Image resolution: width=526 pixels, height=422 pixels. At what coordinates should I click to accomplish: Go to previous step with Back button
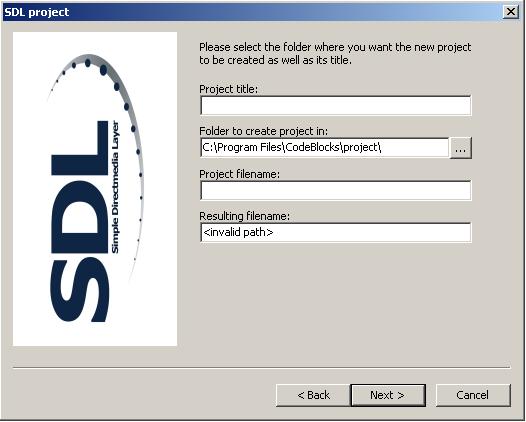(313, 395)
